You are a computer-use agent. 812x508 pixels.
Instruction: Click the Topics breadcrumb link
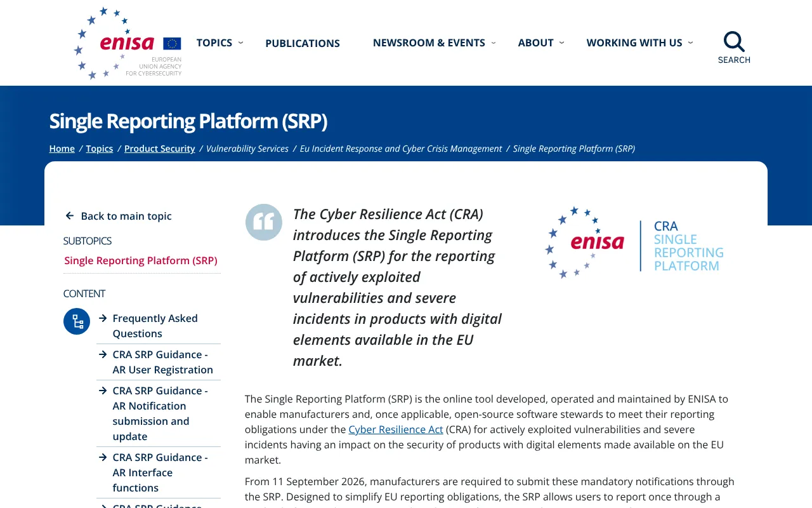pyautogui.click(x=100, y=149)
